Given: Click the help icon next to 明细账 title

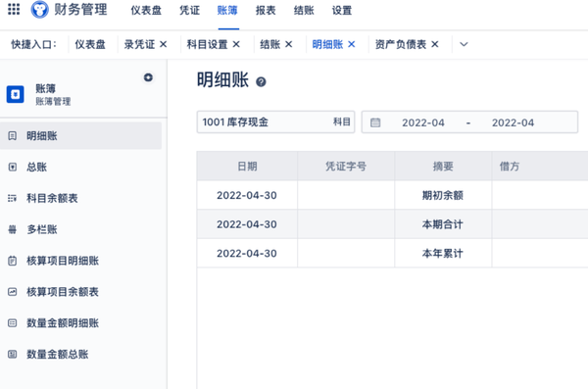Looking at the screenshot, I should click(261, 81).
